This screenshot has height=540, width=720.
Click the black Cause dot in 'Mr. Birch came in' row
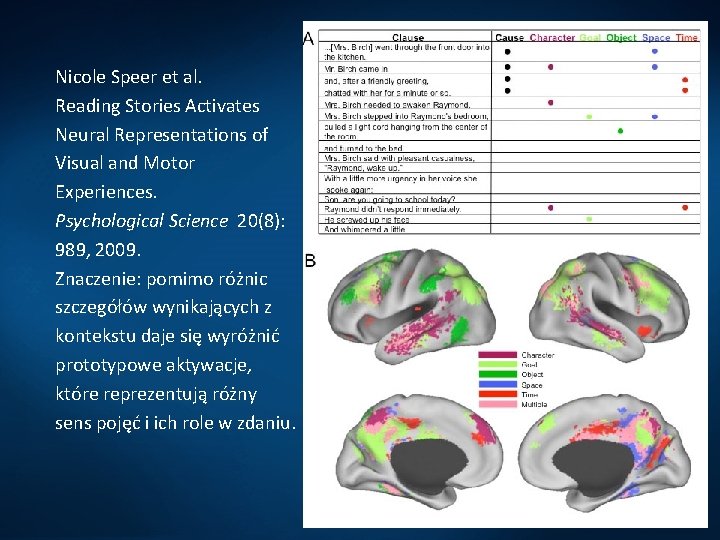[x=507, y=67]
